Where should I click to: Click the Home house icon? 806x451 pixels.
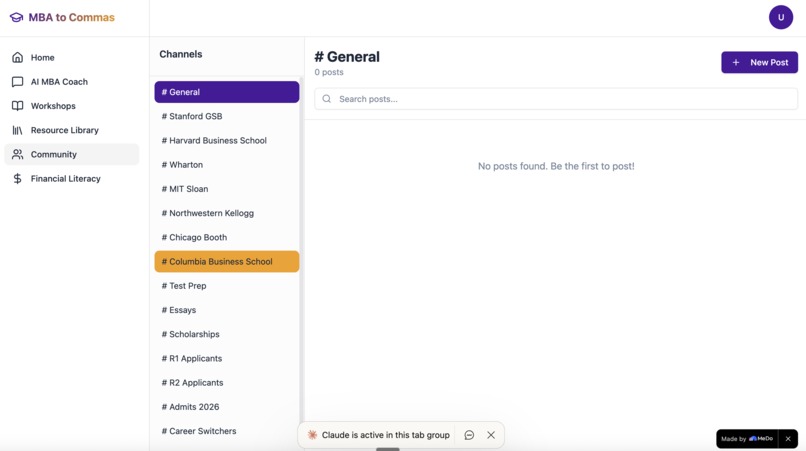(17, 57)
